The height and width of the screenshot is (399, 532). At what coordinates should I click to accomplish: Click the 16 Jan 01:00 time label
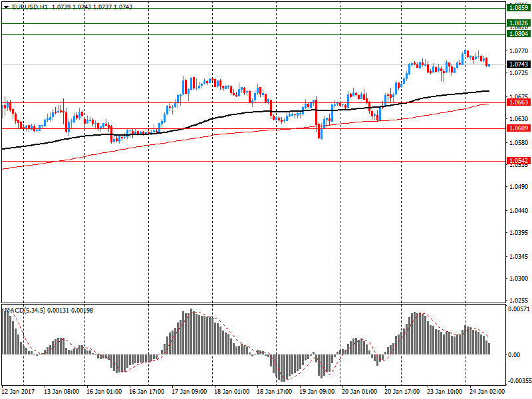[x=104, y=391]
